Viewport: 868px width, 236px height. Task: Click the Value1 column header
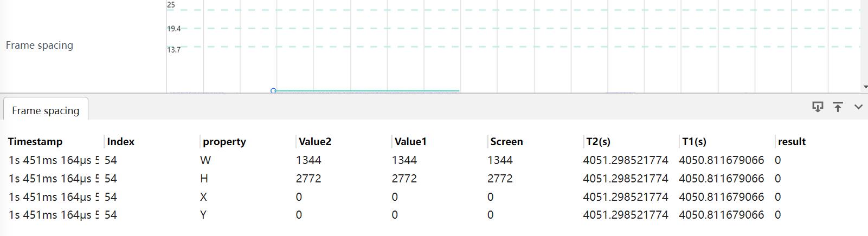point(410,142)
